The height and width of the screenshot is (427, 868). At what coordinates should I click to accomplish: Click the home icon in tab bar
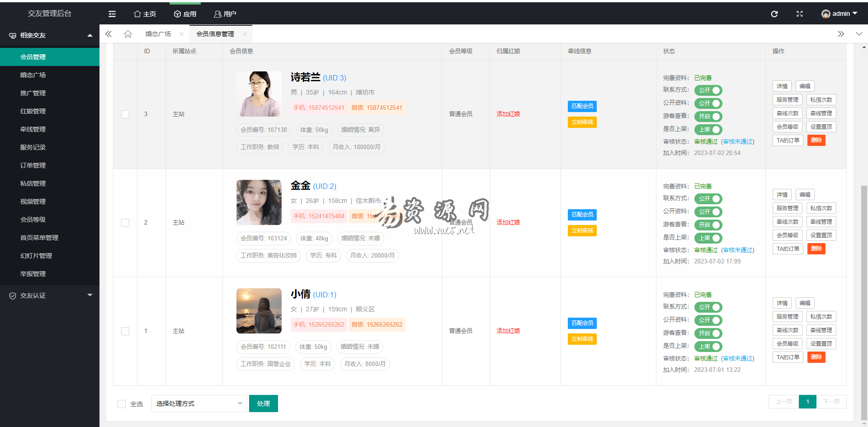click(128, 34)
